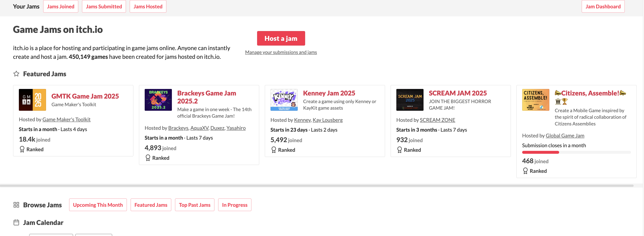
Task: Open the Brackeys Game Jam thumbnail
Action: point(158,100)
